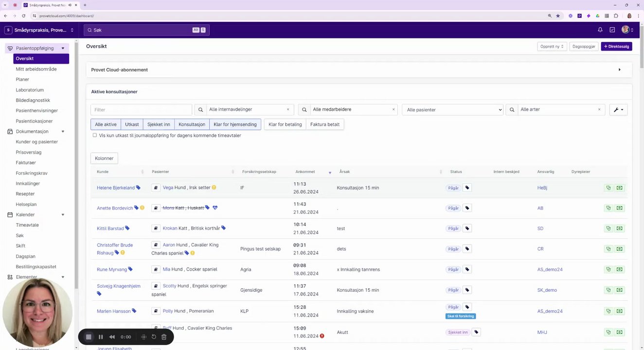Image resolution: width=644 pixels, height=350 pixels.
Task: Click the Provet extension icon in browser toolbar
Action: [x=579, y=16]
